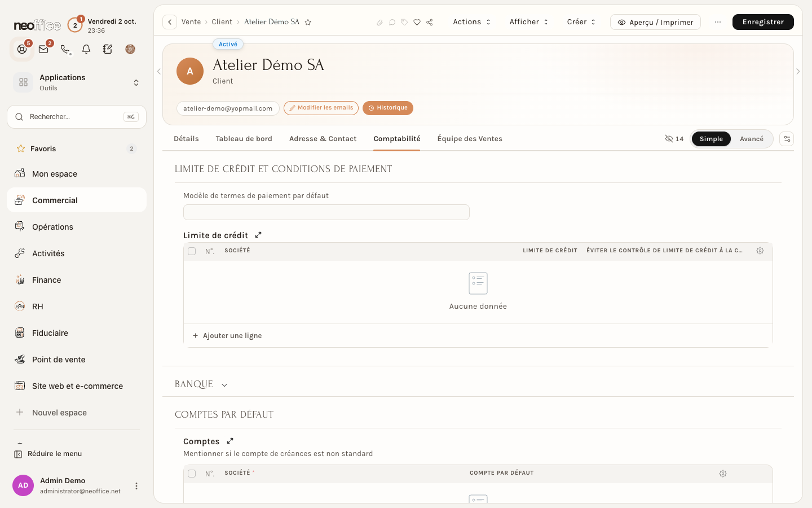Click the attachment paperclip icon
812x508 pixels.
(379, 23)
